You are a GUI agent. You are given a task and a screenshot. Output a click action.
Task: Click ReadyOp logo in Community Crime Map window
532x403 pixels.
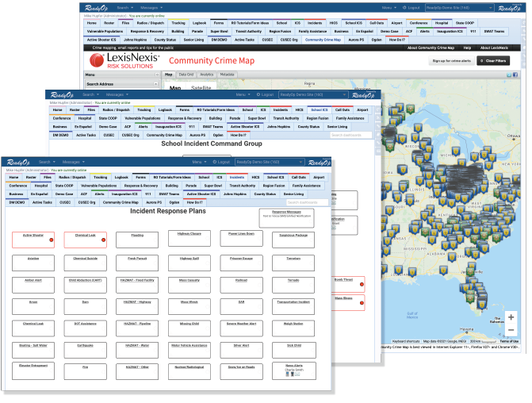(97, 8)
